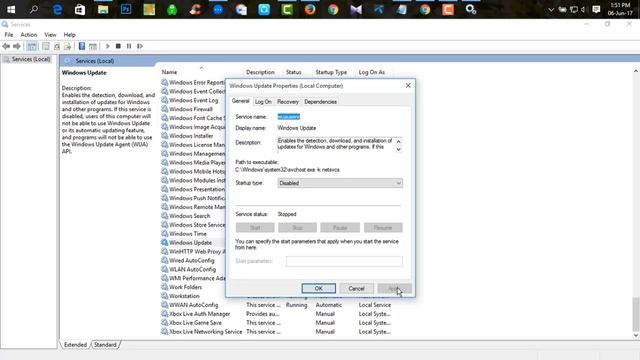The height and width of the screenshot is (360, 640).
Task: Click the Apply button in properties dialog
Action: pos(394,289)
